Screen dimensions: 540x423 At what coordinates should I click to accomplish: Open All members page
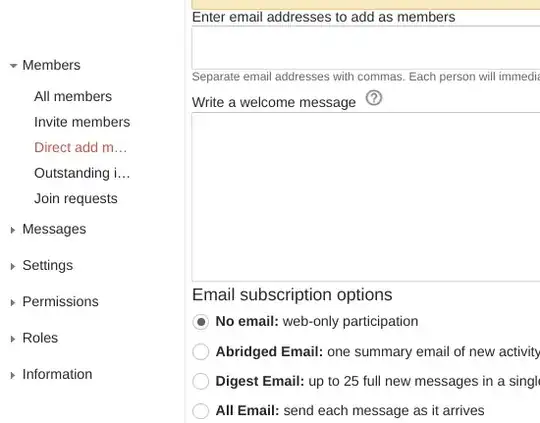pyautogui.click(x=73, y=96)
